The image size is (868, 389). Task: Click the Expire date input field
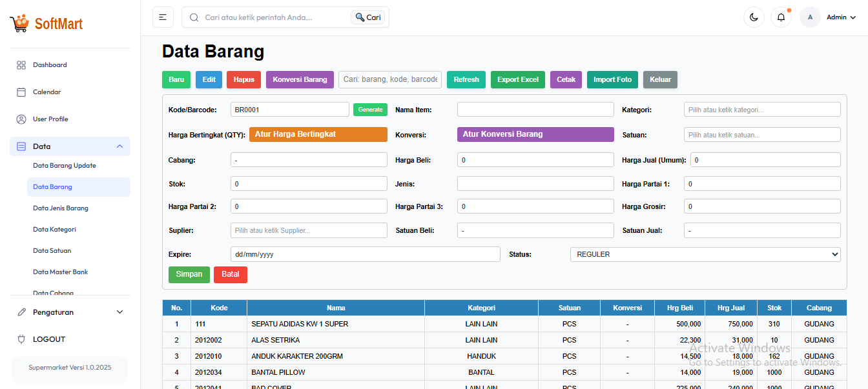point(365,254)
